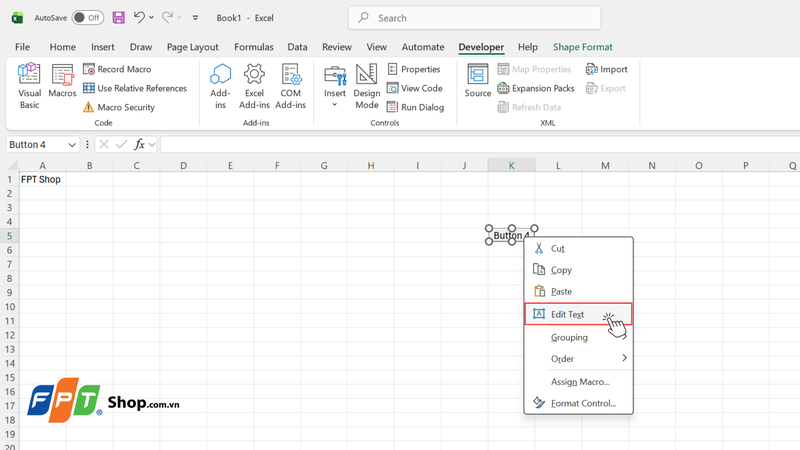800x450 pixels.
Task: Toggle Design Mode in Controls
Action: pyautogui.click(x=367, y=86)
